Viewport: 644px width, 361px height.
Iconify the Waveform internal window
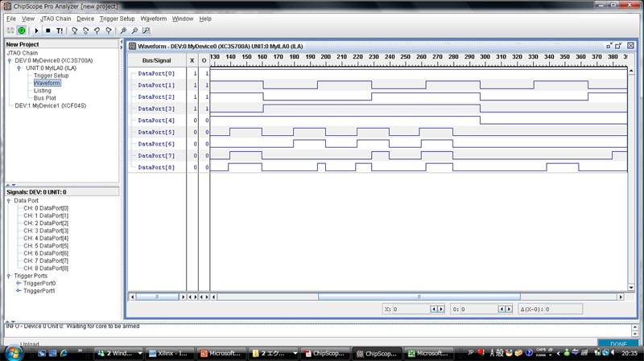pos(609,46)
